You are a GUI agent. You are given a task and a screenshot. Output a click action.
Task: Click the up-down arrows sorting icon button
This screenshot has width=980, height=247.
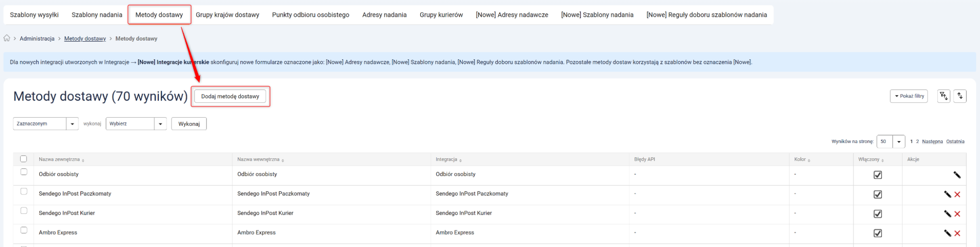[x=960, y=96]
